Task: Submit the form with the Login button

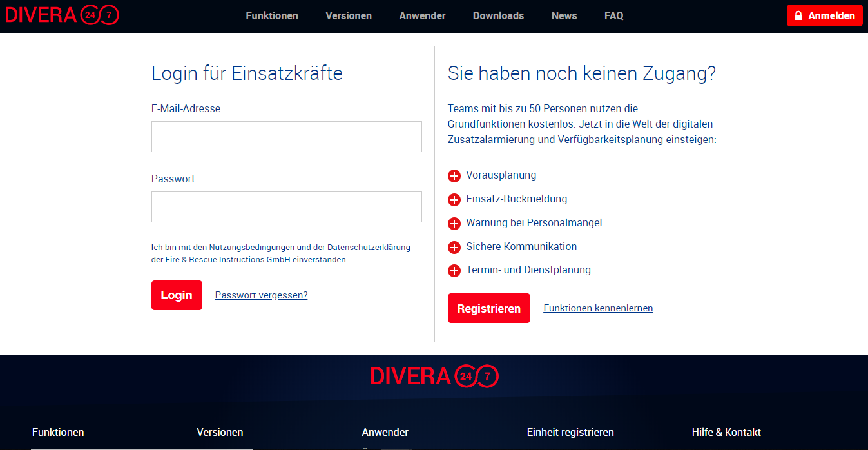Action: coord(177,295)
